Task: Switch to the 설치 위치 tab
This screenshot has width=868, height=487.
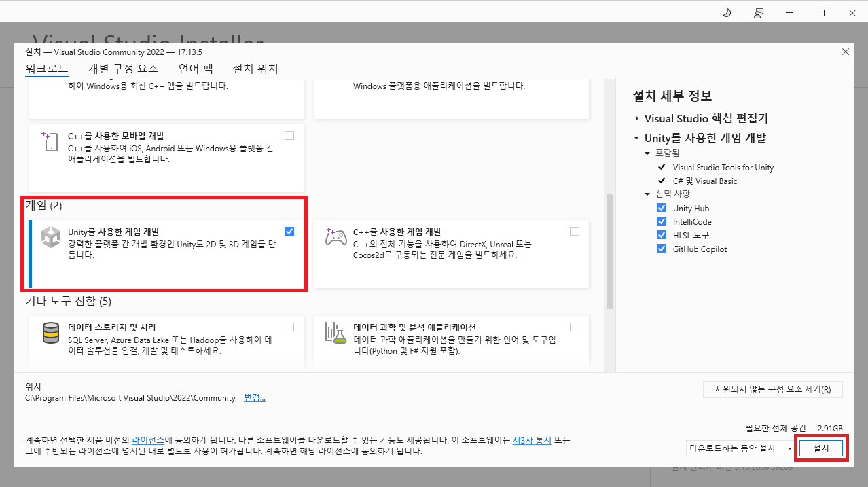Action: [255, 69]
